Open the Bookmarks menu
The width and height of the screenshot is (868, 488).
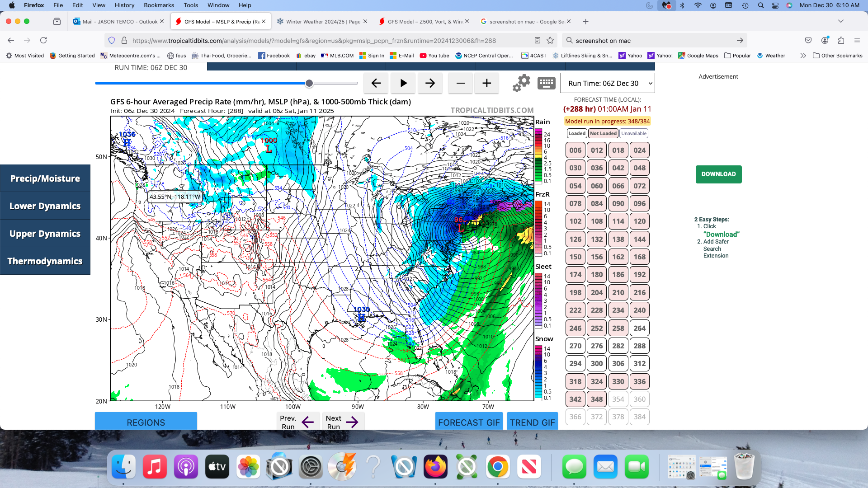[x=159, y=5]
